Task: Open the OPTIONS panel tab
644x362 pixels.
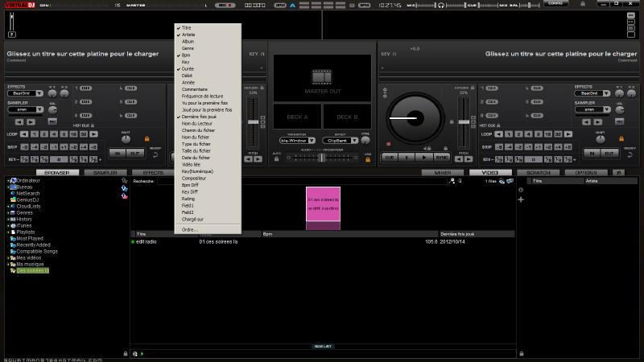Action: (586, 172)
